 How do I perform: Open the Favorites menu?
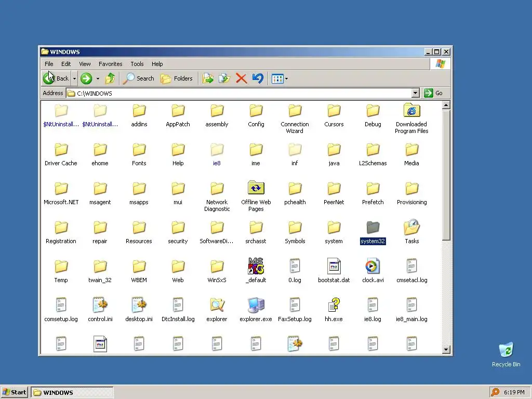pos(110,64)
